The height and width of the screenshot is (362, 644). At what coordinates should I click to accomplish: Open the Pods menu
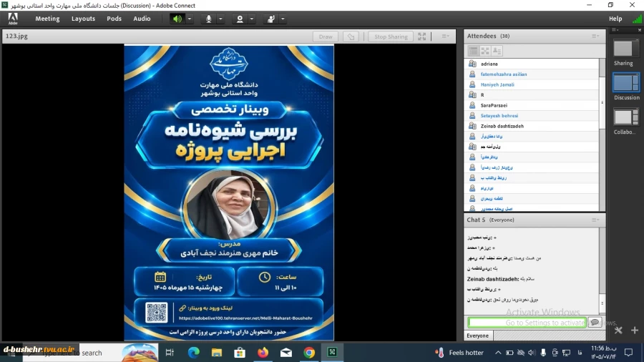click(114, 19)
